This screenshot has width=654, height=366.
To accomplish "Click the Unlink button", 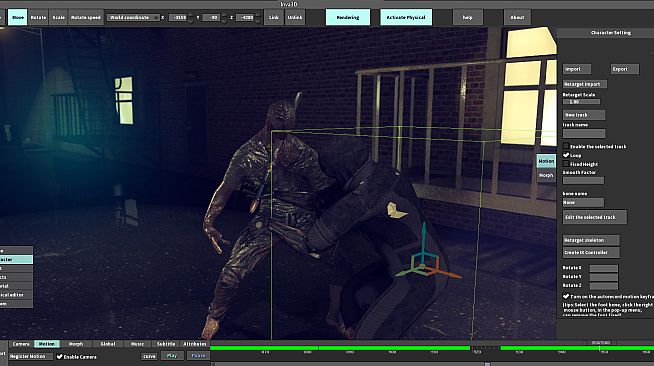I will pyautogui.click(x=294, y=18).
